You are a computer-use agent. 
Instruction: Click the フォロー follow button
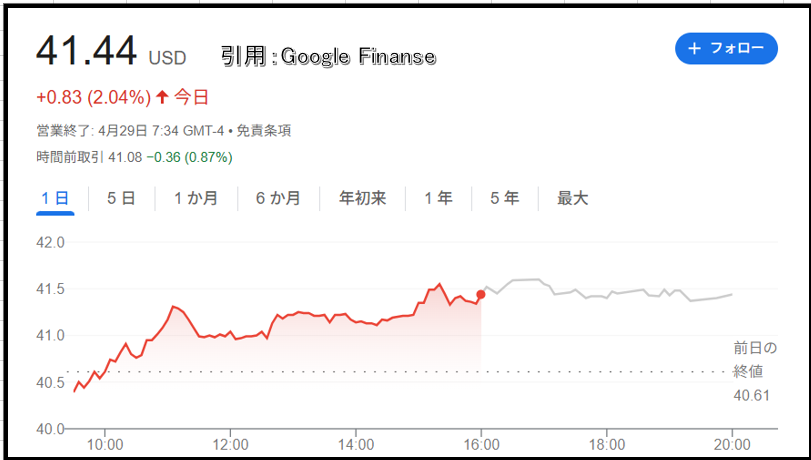tap(726, 49)
